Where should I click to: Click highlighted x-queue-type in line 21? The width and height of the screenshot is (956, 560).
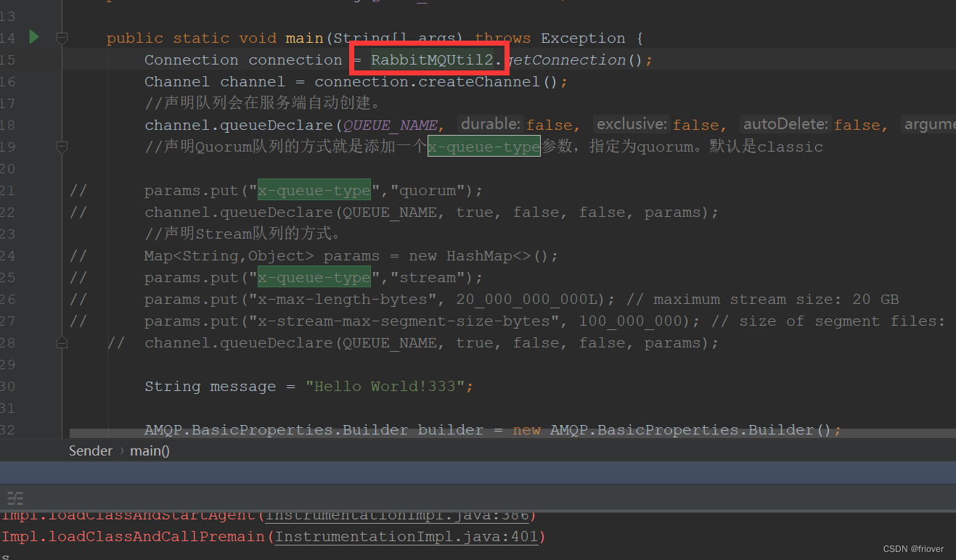coord(314,190)
